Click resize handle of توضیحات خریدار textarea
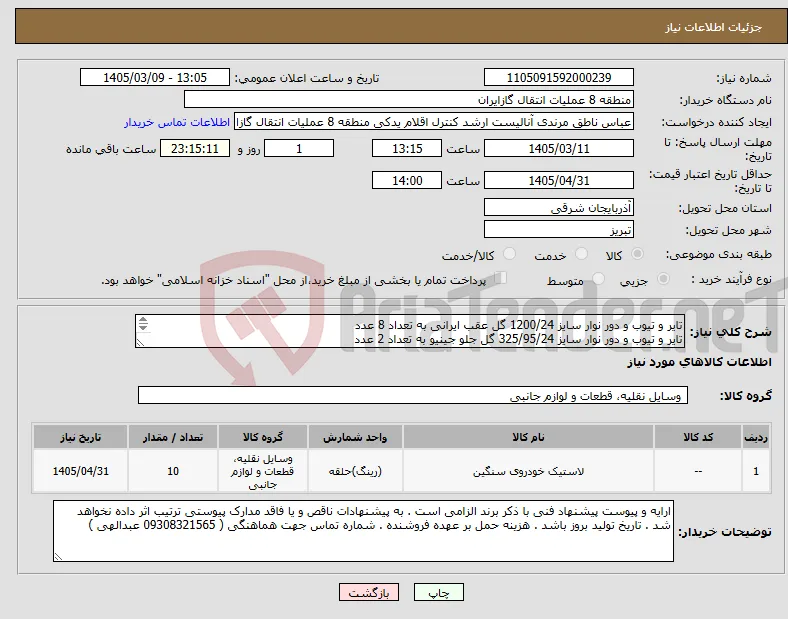Image resolution: width=788 pixels, height=619 pixels. [58, 557]
